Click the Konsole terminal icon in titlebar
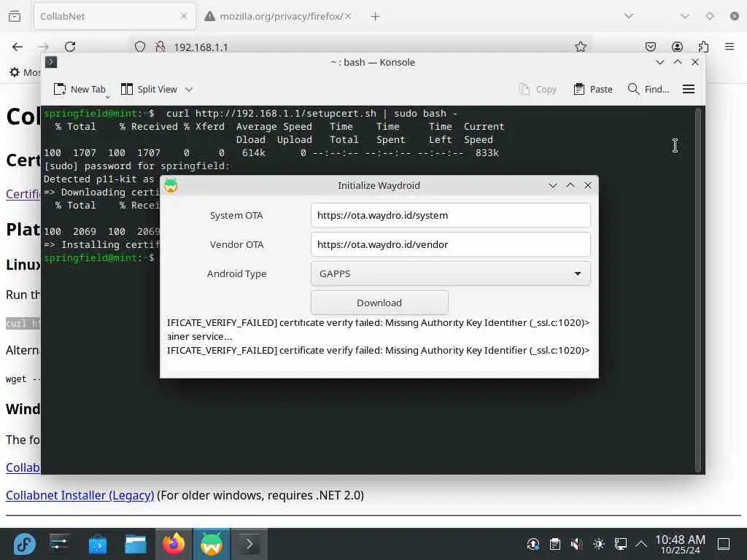 [51, 62]
